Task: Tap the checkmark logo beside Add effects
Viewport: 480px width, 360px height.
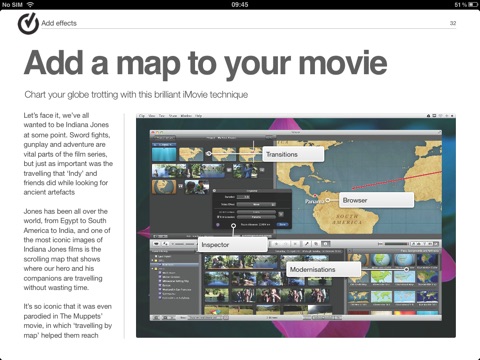Action: pos(28,24)
